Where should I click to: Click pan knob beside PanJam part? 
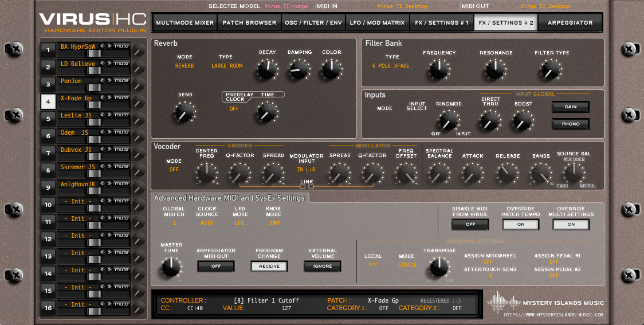click(139, 85)
